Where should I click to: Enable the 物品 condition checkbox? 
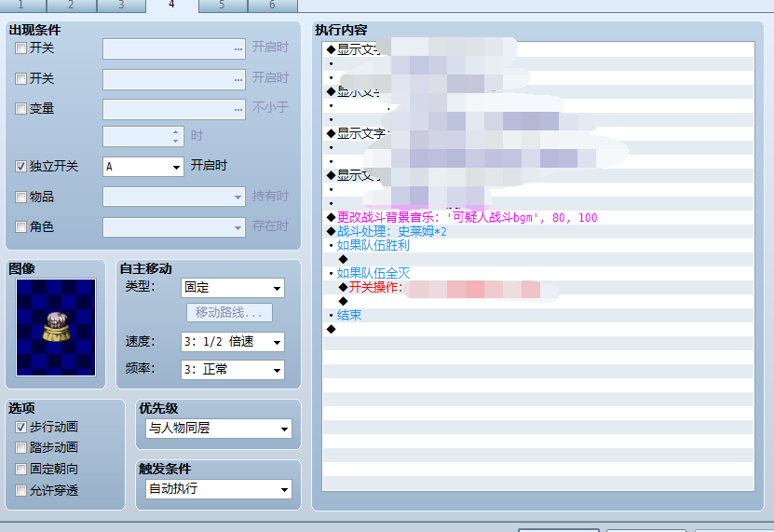coord(20,198)
